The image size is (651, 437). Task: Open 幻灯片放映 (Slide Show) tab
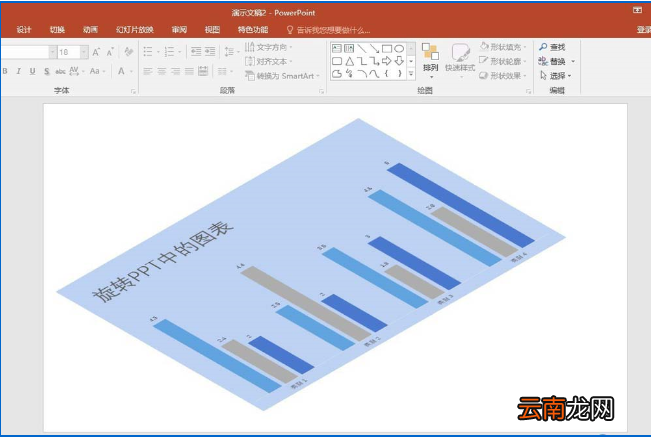coord(135,29)
